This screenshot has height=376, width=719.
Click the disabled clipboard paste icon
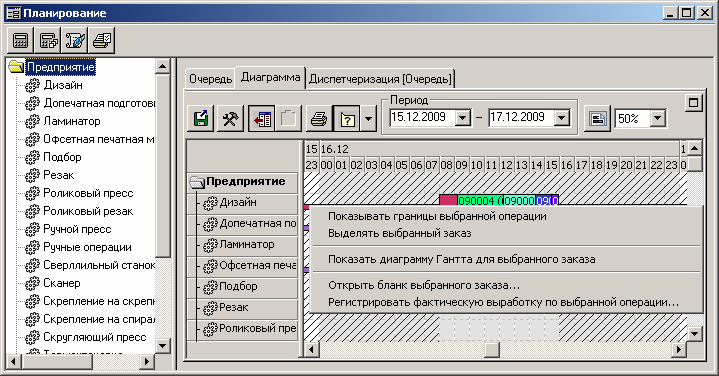coord(288,119)
